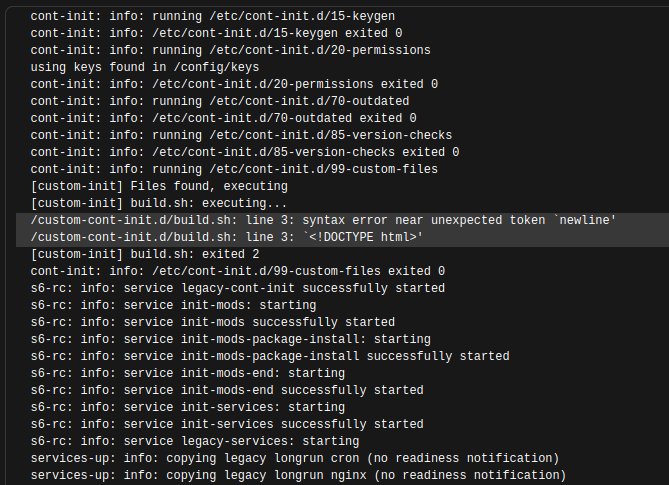
Task: Select 'init-mods-end: starting' log entry
Action: point(187,373)
